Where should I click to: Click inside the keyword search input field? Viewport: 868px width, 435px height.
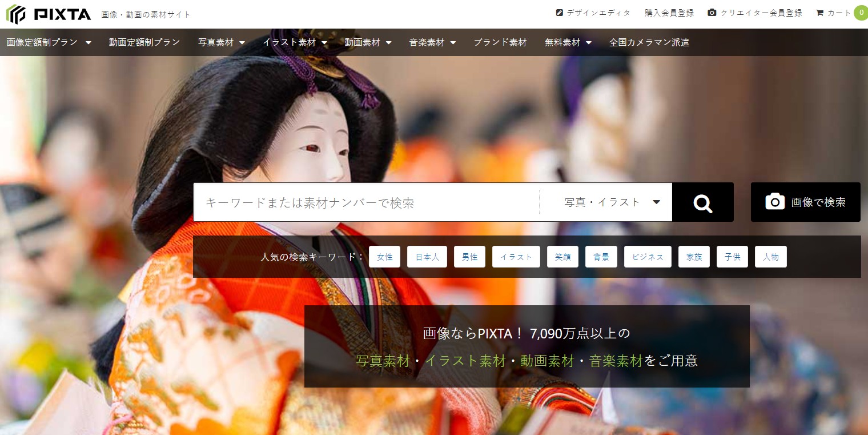[365, 202]
